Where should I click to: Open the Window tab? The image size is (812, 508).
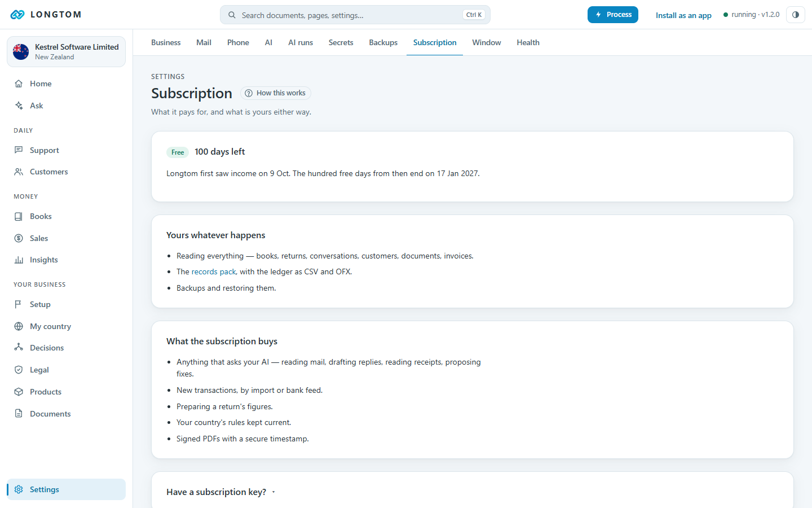[487, 42]
